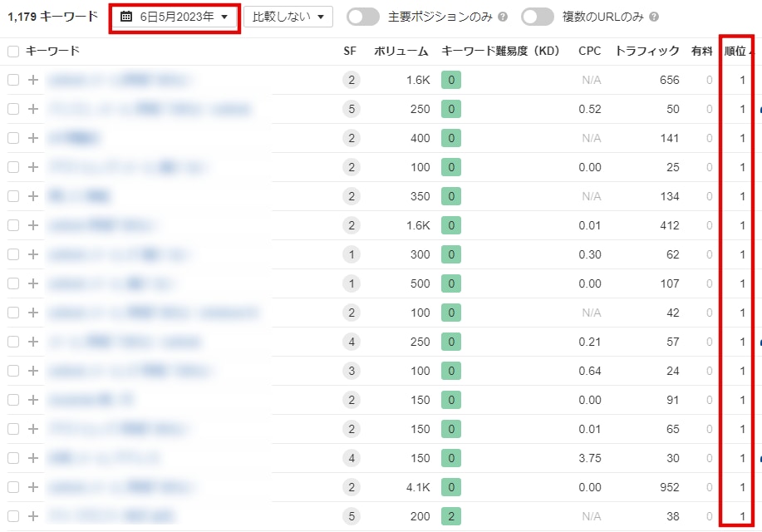The height and width of the screenshot is (532, 762).
Task: Open the 比較しない comparison dropdown
Action: click(288, 17)
